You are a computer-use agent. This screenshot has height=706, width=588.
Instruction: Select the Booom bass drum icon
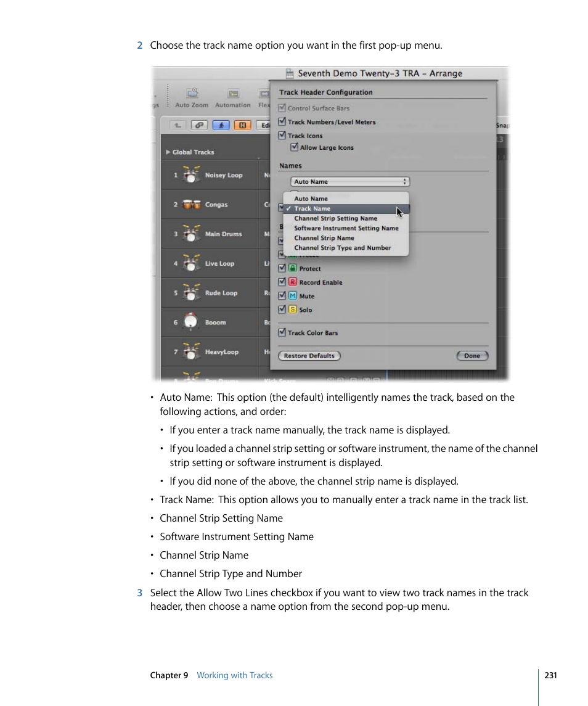pos(191,322)
